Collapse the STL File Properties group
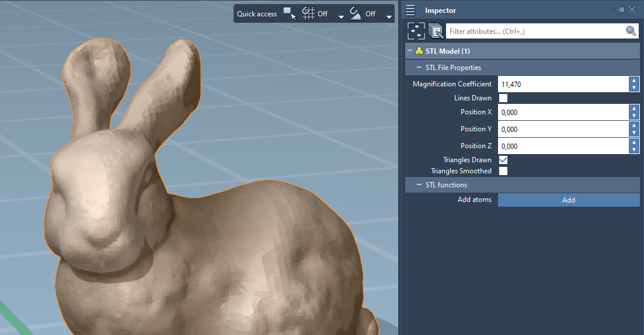 click(x=419, y=67)
